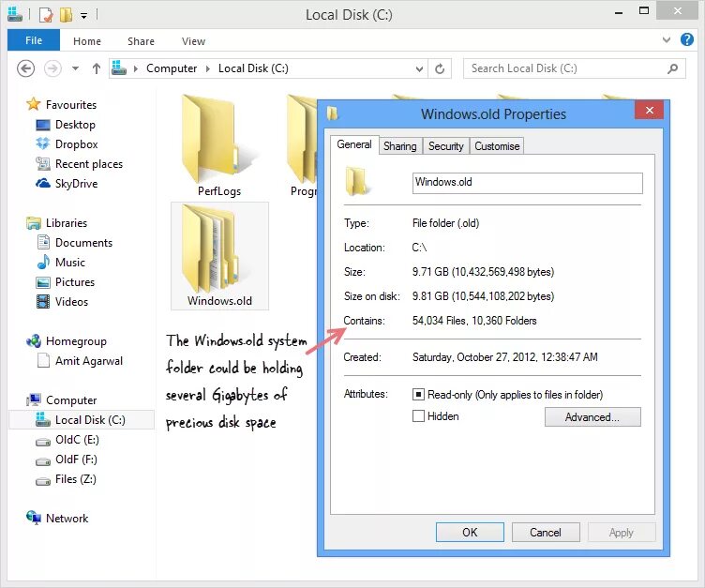Click the search magnifier icon

point(672,68)
